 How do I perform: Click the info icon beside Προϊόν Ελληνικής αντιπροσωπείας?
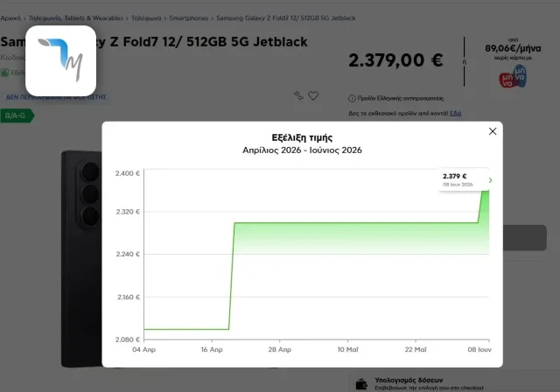click(x=352, y=98)
